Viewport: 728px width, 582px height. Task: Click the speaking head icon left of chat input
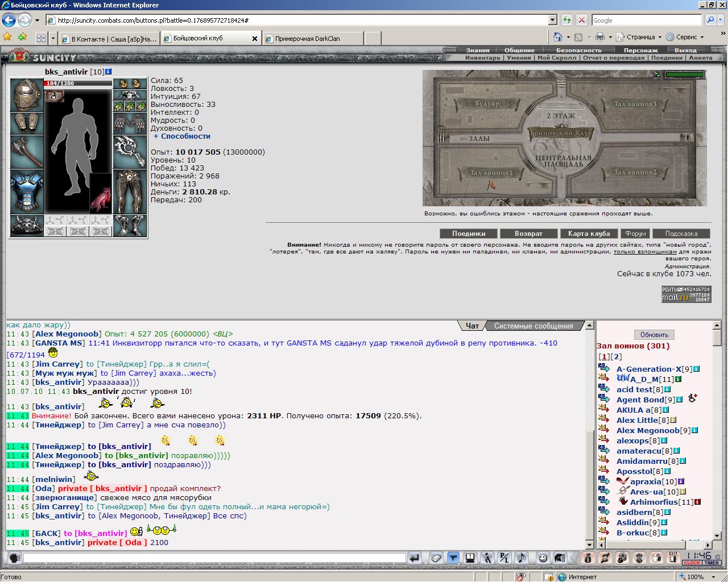tap(15, 558)
